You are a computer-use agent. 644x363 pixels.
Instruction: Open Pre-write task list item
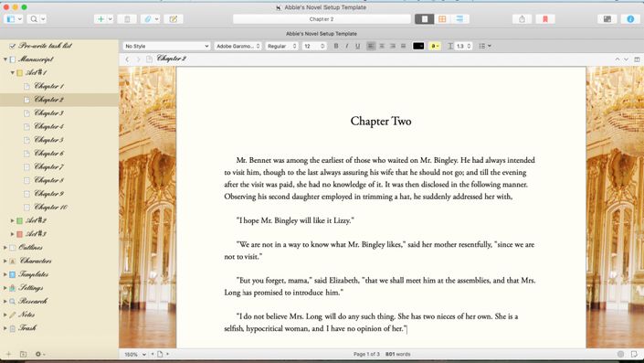pyautogui.click(x=45, y=46)
